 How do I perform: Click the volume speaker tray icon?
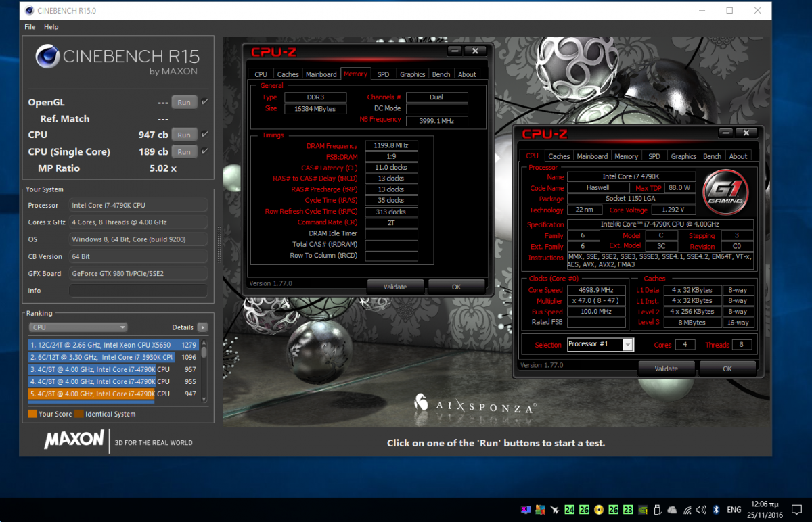(x=701, y=510)
